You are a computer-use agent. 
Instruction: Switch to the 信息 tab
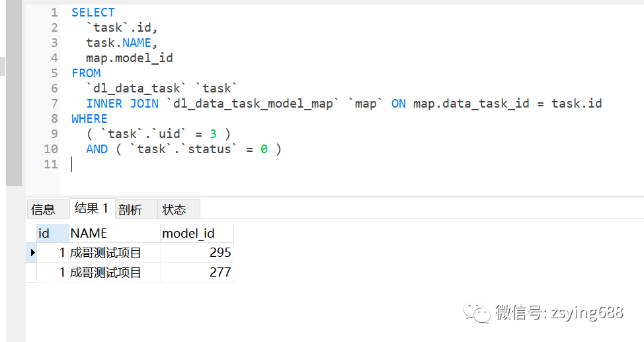[x=43, y=210]
